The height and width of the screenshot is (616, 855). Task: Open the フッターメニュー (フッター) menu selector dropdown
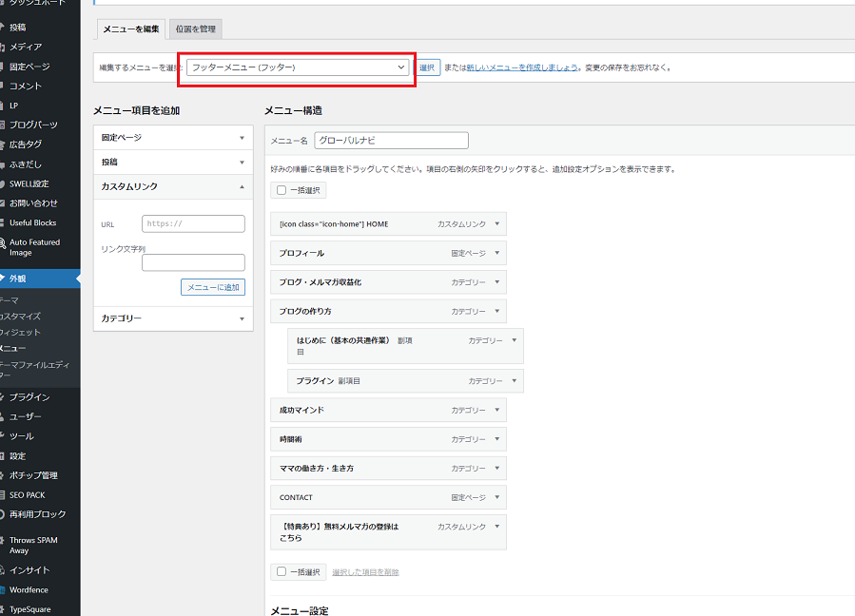click(x=299, y=67)
